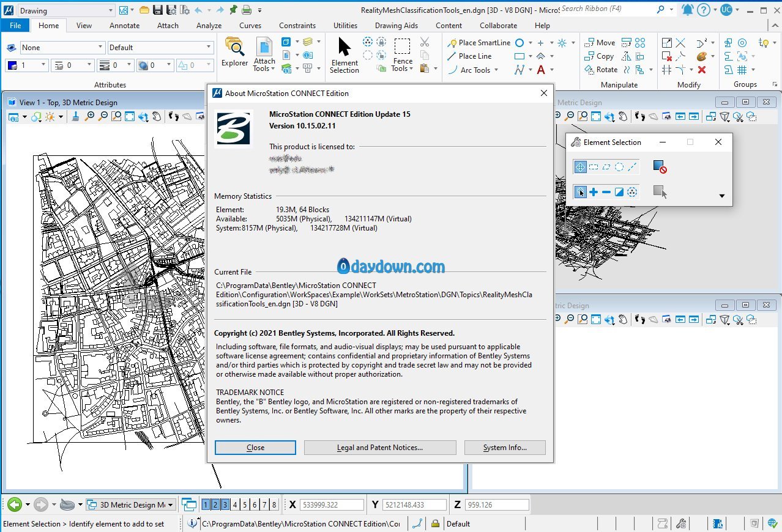The width and height of the screenshot is (782, 532).
Task: Activate the Move tool in Manipulate
Action: click(600, 43)
